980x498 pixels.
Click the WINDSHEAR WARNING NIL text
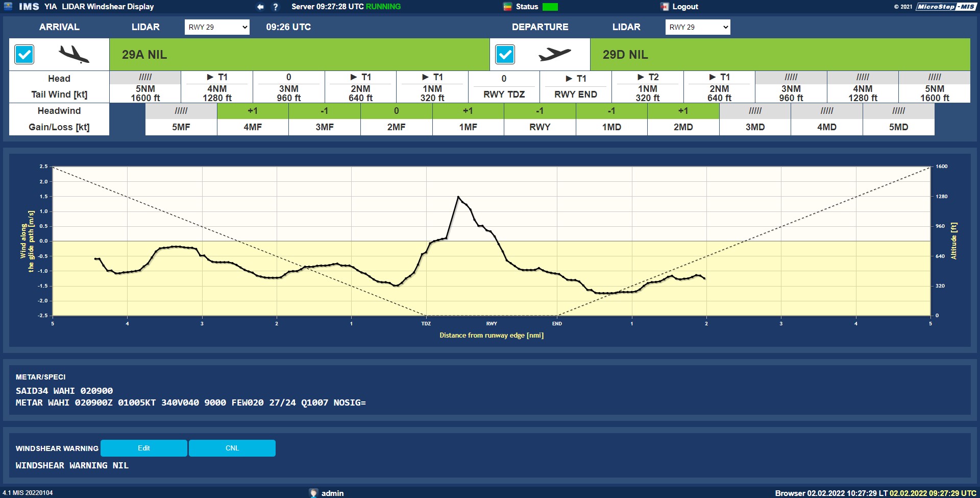(x=72, y=465)
